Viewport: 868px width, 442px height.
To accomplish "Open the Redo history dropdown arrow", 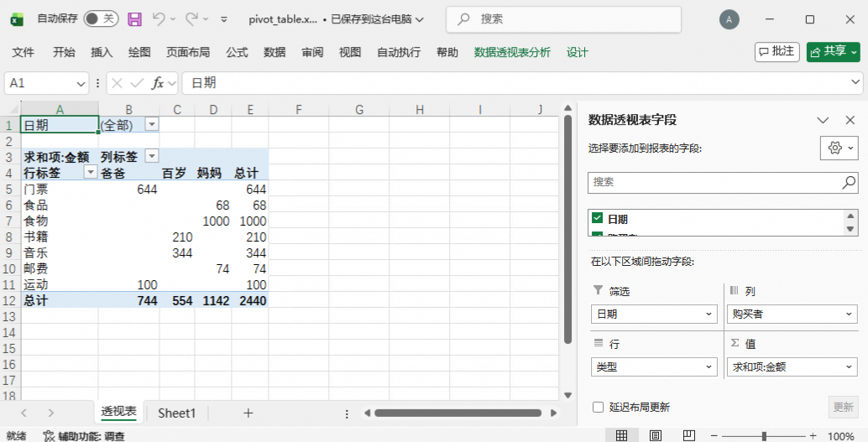I will [206, 19].
